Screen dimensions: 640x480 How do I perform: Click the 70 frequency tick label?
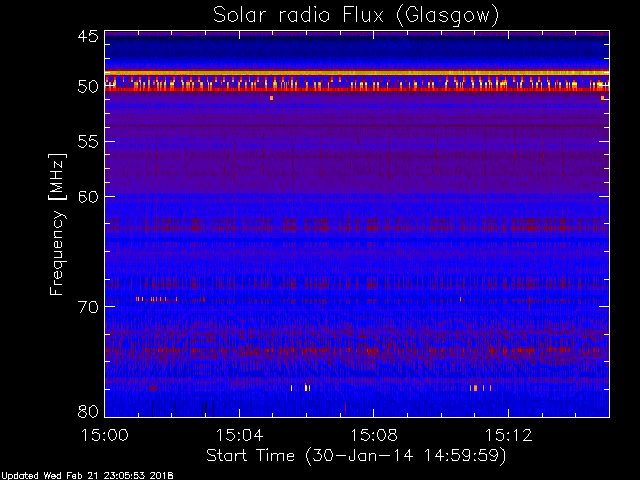[x=88, y=307]
